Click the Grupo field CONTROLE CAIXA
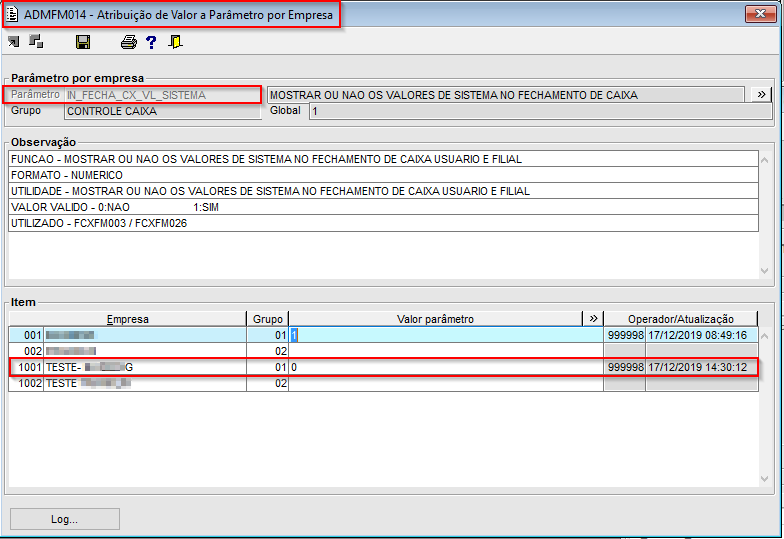 click(x=162, y=111)
